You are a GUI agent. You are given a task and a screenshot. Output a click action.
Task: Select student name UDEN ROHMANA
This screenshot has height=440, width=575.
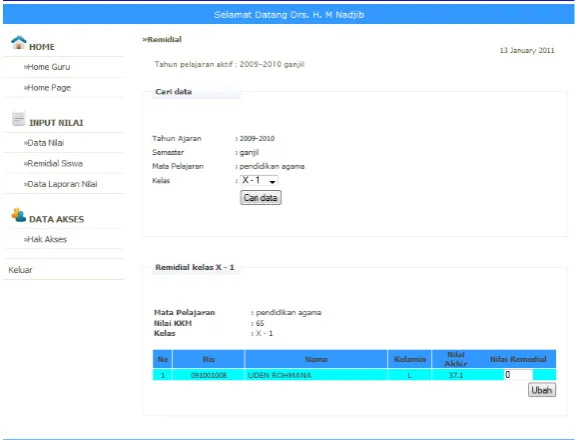pos(279,375)
